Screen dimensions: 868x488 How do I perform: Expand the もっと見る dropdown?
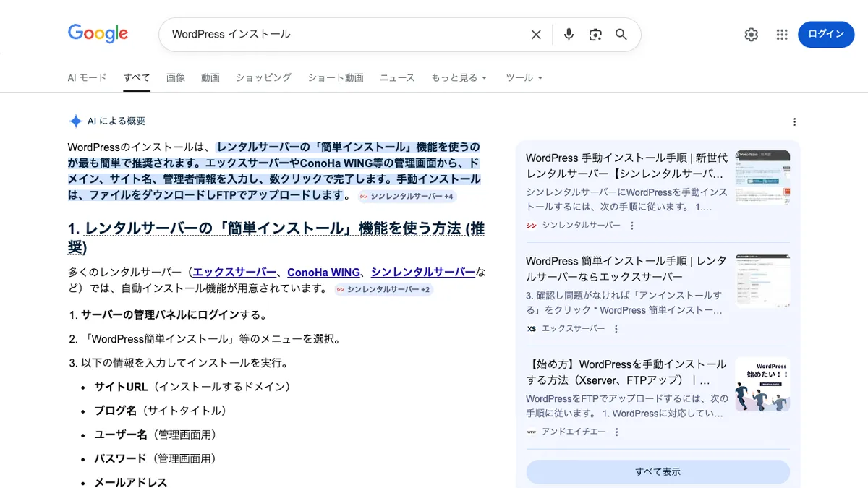point(459,77)
